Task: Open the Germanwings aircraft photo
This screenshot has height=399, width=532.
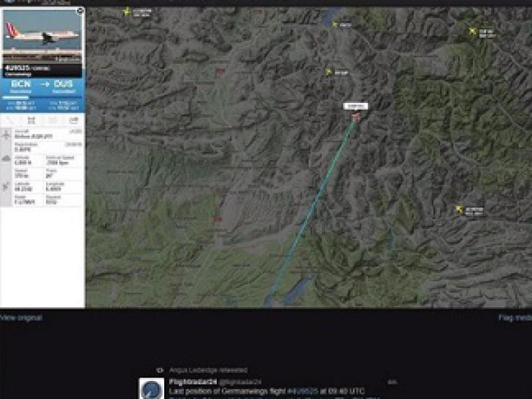Action: [43, 35]
